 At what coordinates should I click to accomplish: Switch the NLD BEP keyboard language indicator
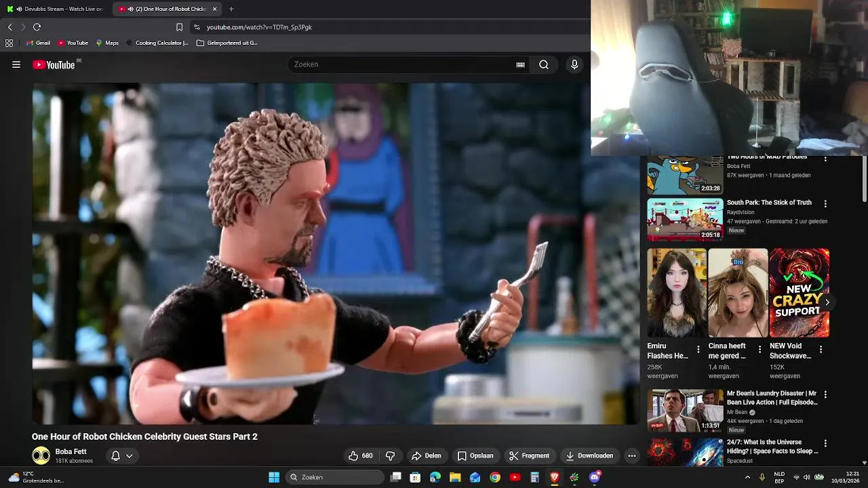pyautogui.click(x=780, y=477)
